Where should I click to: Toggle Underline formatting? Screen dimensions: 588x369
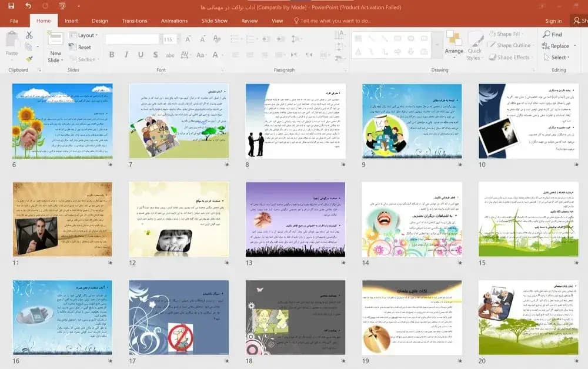tap(141, 55)
